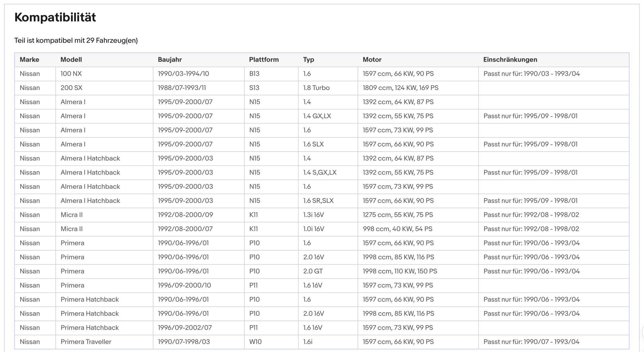This screenshot has height=352, width=644.
Task: Click "Almera I" in the 1.6 SLX row
Action: 73,144
